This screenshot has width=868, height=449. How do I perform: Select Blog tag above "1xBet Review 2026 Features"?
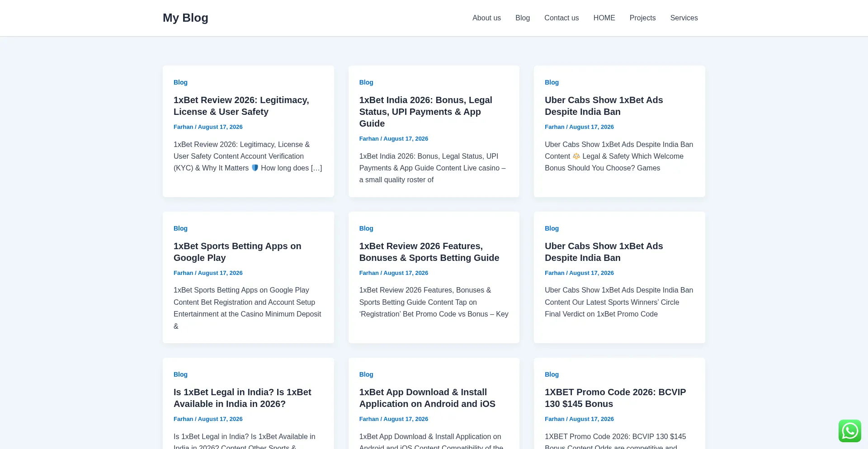click(x=366, y=228)
